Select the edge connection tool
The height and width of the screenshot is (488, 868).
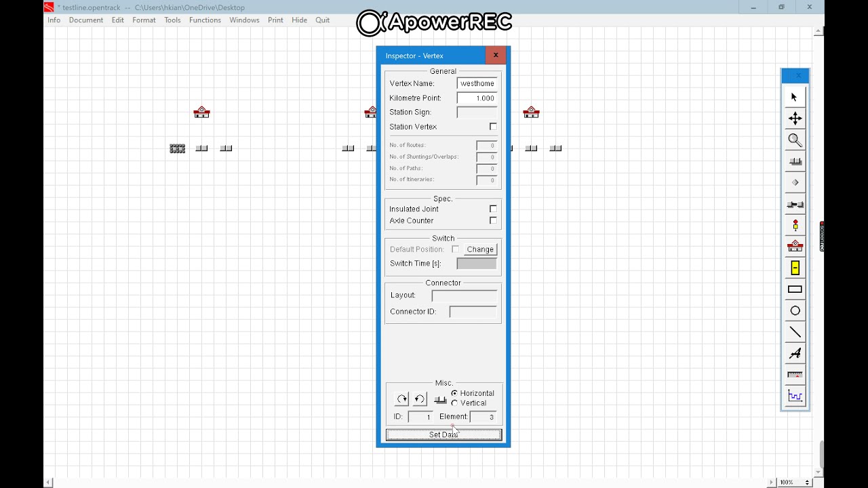[795, 204]
